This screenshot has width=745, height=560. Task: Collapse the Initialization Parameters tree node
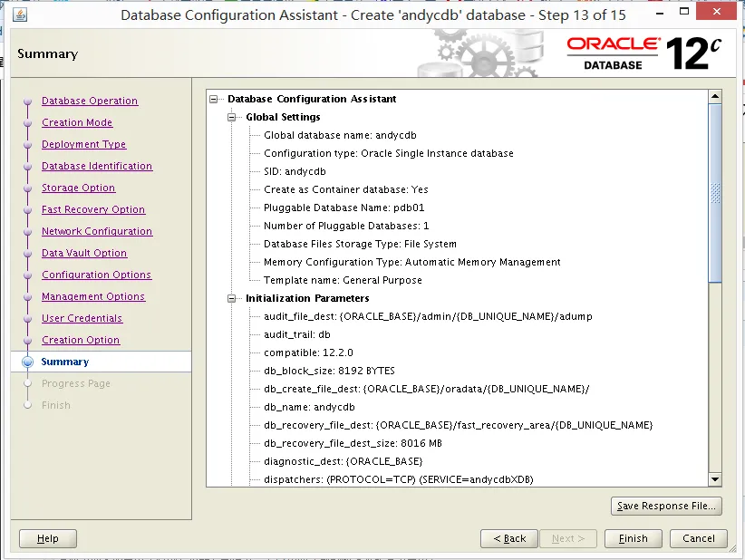(232, 298)
